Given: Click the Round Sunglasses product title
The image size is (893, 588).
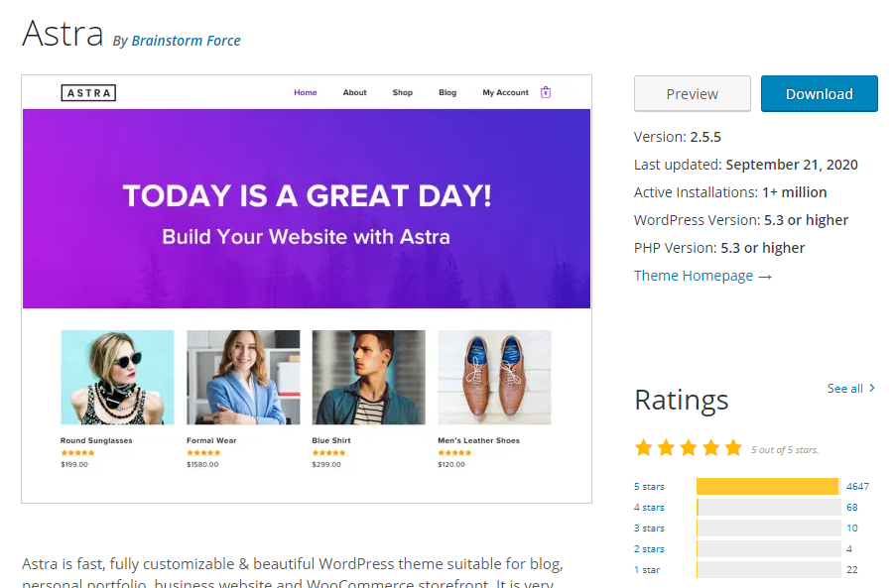Looking at the screenshot, I should tap(96, 440).
